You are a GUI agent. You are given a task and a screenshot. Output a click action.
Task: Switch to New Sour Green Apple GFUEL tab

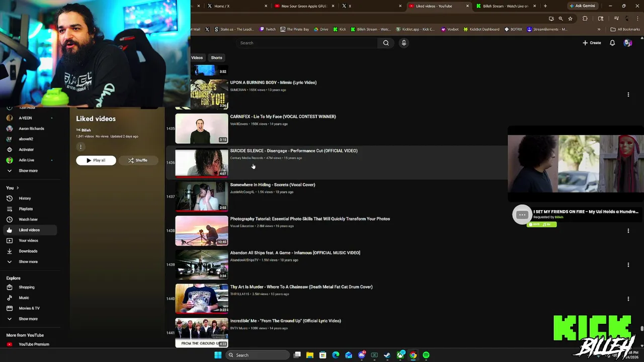303,6
